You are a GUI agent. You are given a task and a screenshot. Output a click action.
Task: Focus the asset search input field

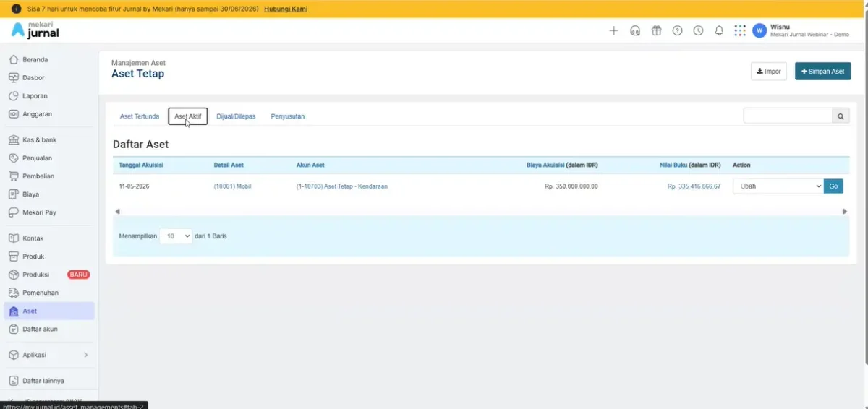[x=788, y=116]
